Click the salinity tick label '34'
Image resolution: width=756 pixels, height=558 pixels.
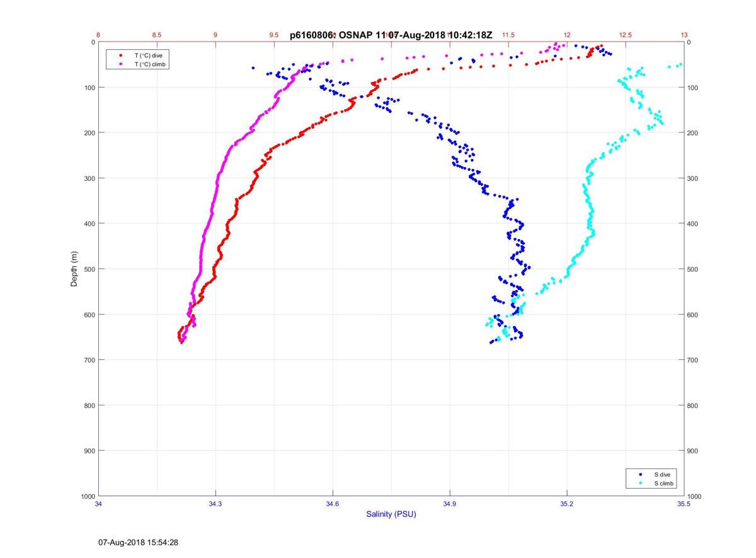98,504
